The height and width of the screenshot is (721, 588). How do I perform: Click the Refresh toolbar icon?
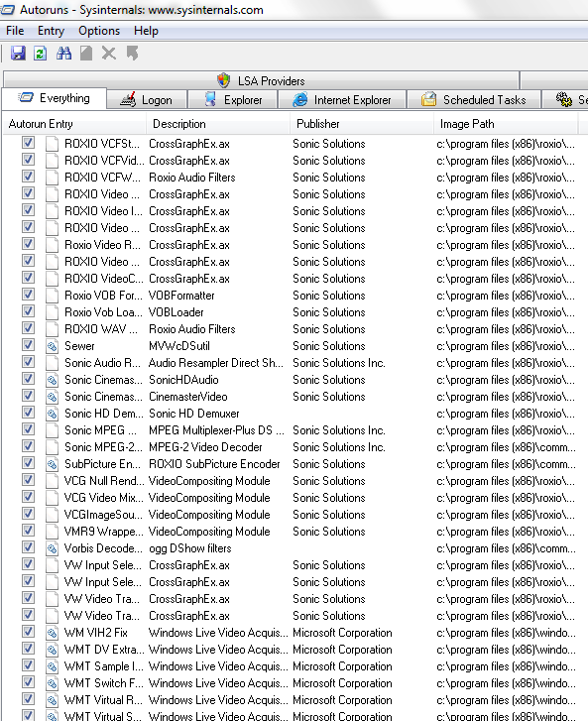[x=41, y=54]
